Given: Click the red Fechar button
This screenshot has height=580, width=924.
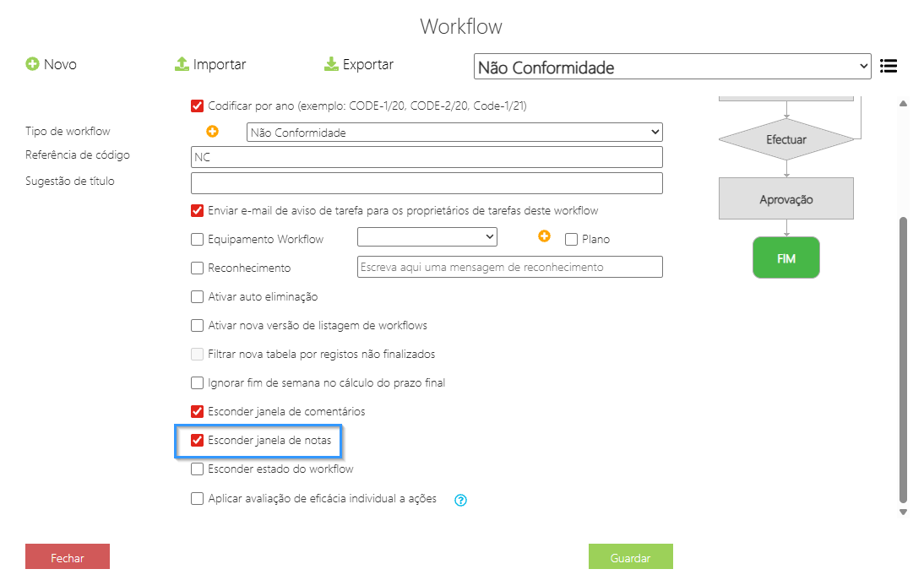Looking at the screenshot, I should tap(68, 556).
